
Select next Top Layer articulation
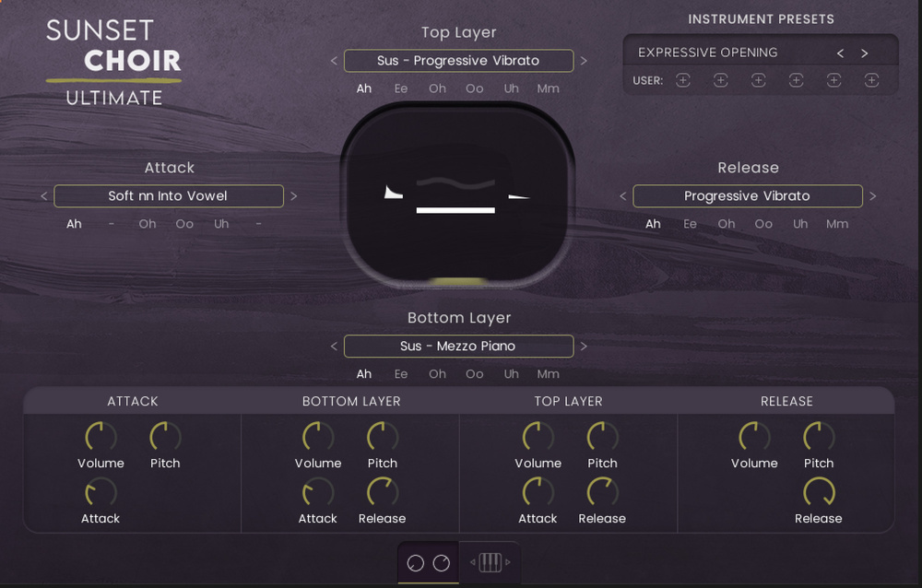[584, 61]
